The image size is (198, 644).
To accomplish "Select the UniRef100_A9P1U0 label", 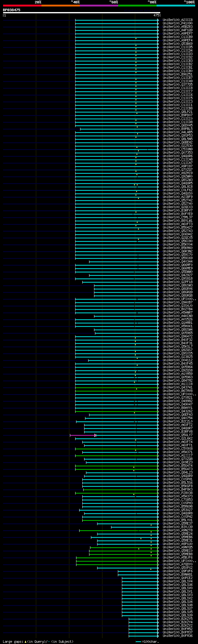I will (x=178, y=544).
